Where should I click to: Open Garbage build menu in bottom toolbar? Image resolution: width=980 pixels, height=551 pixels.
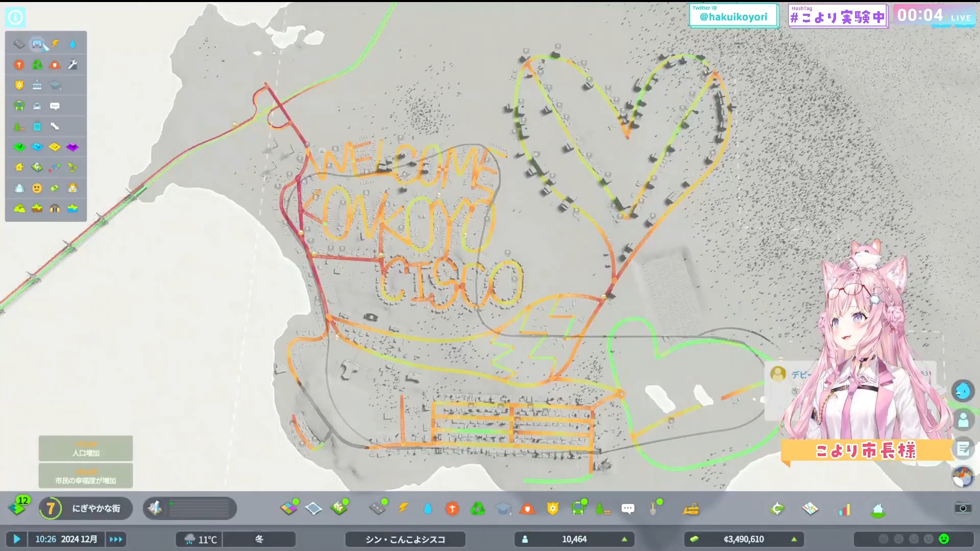pos(478,509)
